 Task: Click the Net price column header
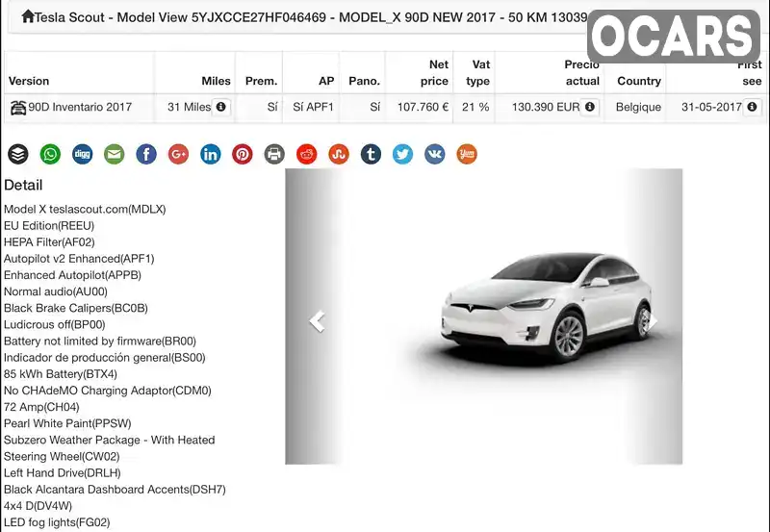[435, 73]
